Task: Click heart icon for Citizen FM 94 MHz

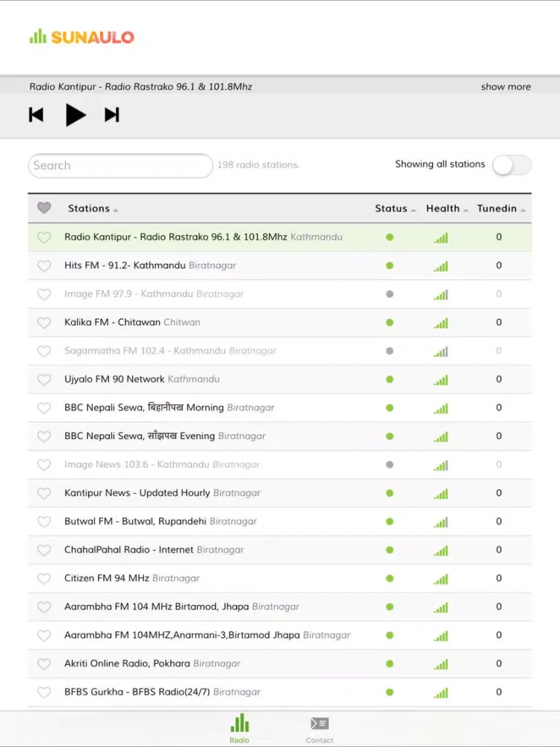Action: tap(44, 578)
